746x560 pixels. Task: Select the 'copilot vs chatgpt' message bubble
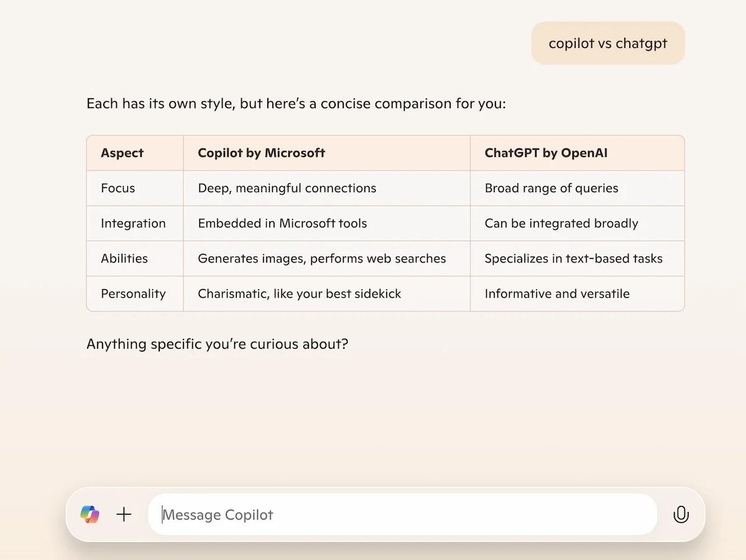pos(608,44)
